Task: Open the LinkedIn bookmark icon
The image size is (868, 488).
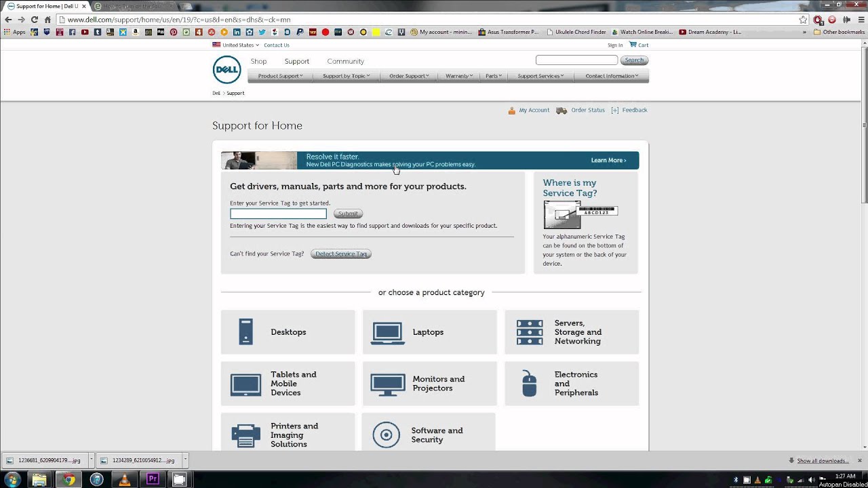Action: click(x=237, y=32)
